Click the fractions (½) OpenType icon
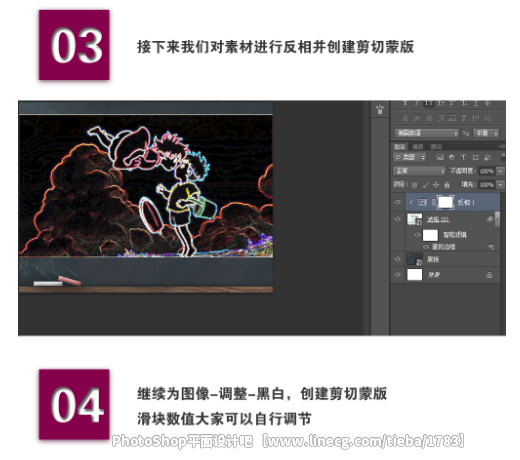 (487, 118)
